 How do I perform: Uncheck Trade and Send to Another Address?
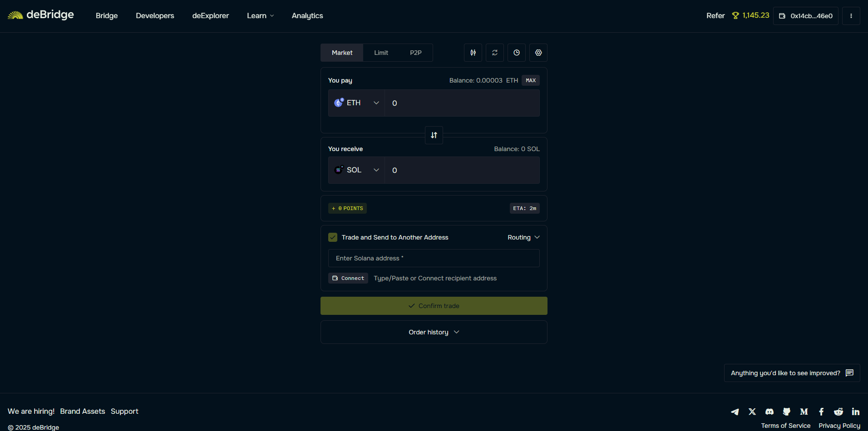pyautogui.click(x=333, y=237)
